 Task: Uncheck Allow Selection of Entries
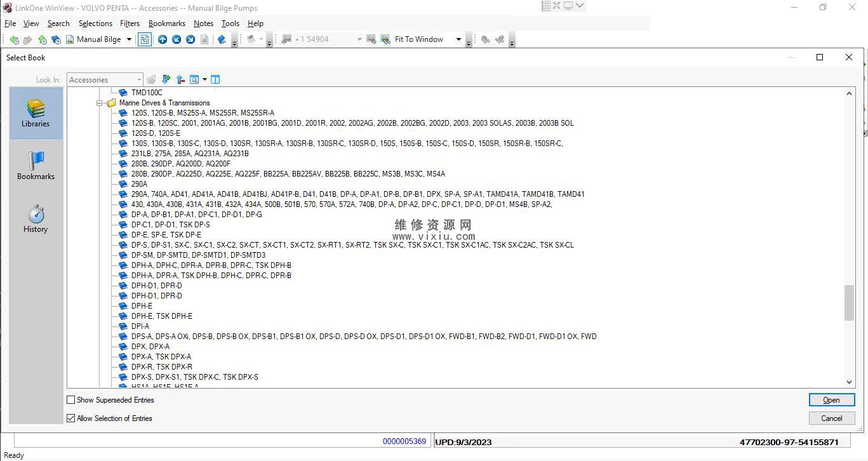[71, 418]
